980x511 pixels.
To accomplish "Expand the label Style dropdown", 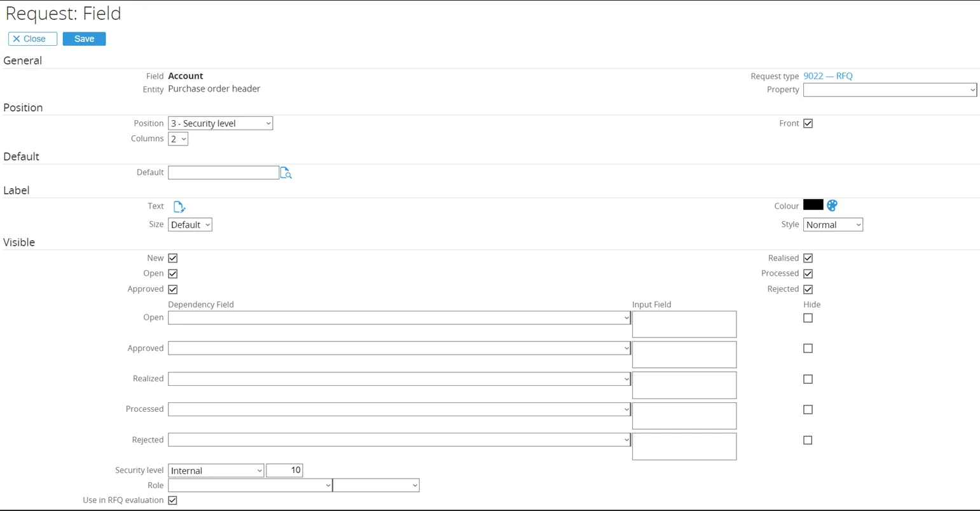I will (832, 225).
